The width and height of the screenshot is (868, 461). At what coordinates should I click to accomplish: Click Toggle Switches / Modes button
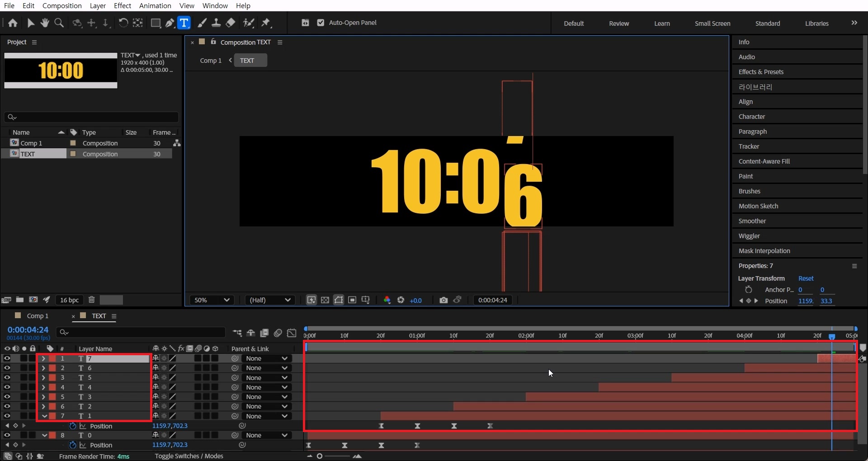pos(189,456)
